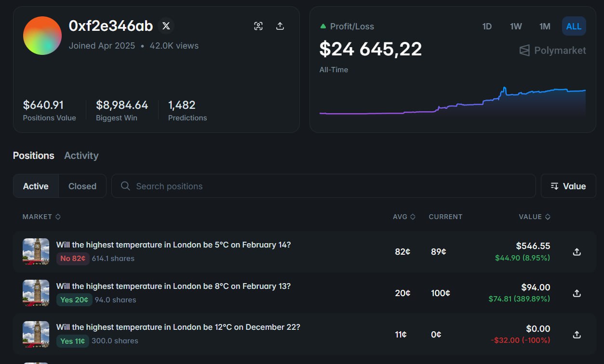
Task: Click the profile scan icon
Action: tap(258, 26)
